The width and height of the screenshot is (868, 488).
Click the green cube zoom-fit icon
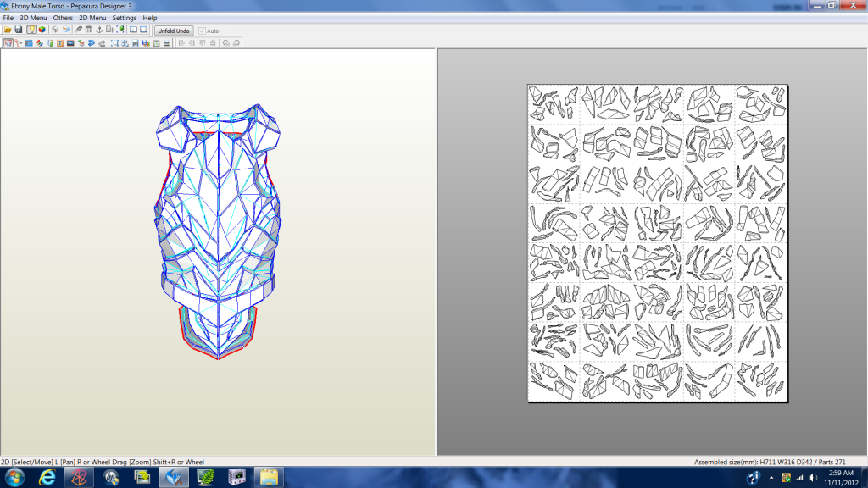120,30
